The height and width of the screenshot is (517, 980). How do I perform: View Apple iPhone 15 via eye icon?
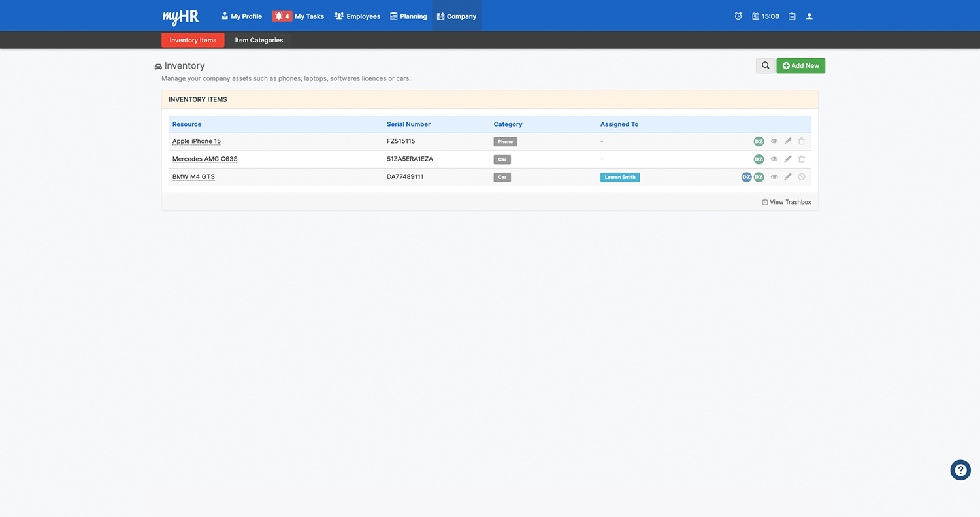point(774,141)
